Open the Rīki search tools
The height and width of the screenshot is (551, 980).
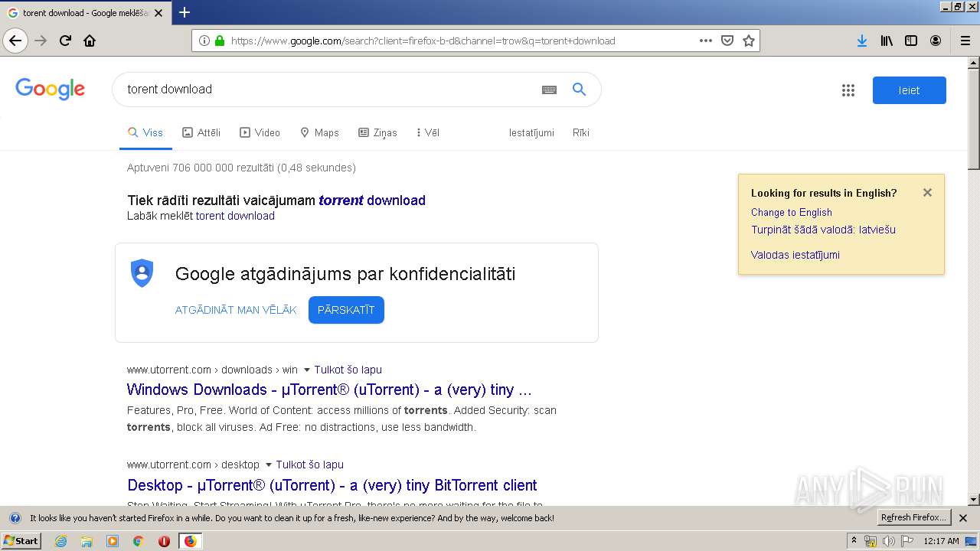coord(581,132)
